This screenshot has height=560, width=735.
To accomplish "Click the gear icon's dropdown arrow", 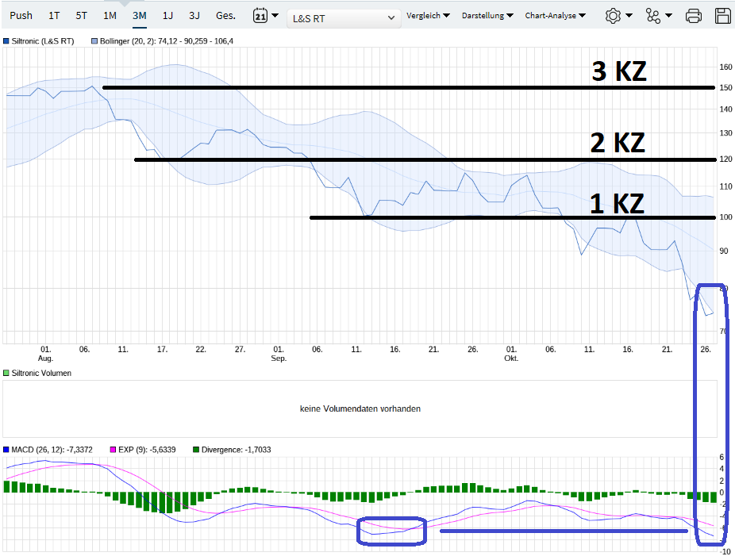I will coord(627,14).
